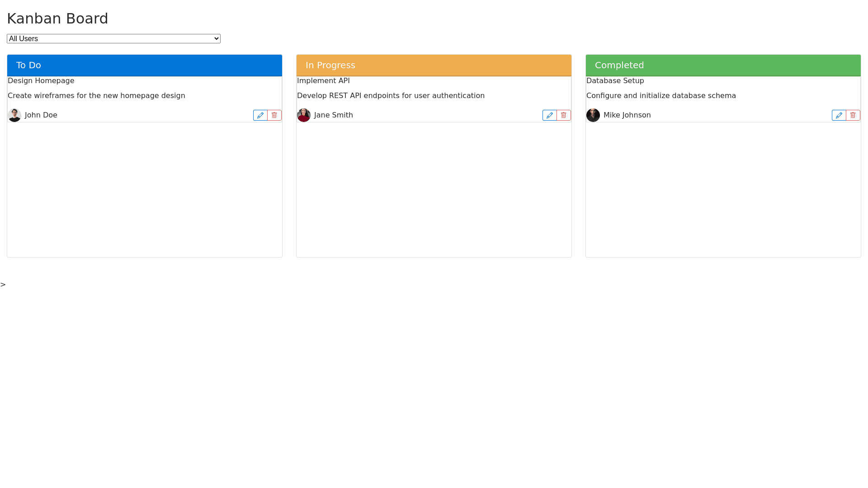Click the Jane Smith assignee name
The image size is (868, 488).
click(334, 115)
